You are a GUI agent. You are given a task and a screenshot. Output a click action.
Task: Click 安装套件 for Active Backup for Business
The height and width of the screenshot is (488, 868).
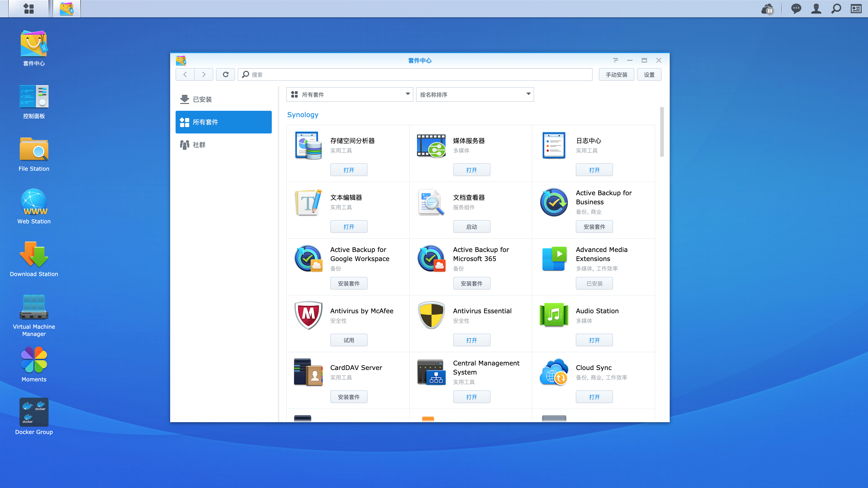(594, 227)
